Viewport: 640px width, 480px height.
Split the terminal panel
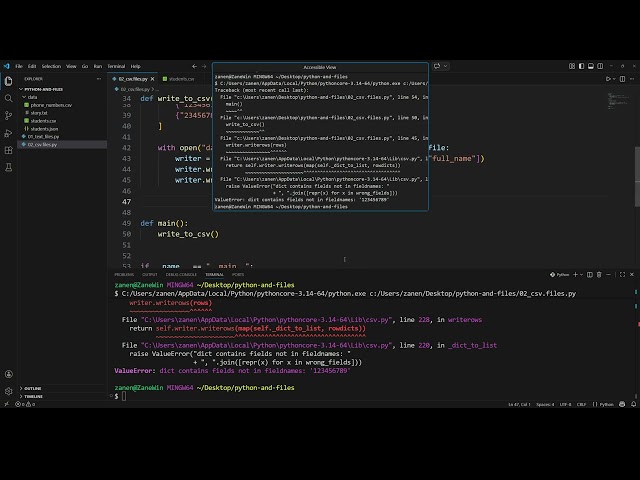coord(590,275)
